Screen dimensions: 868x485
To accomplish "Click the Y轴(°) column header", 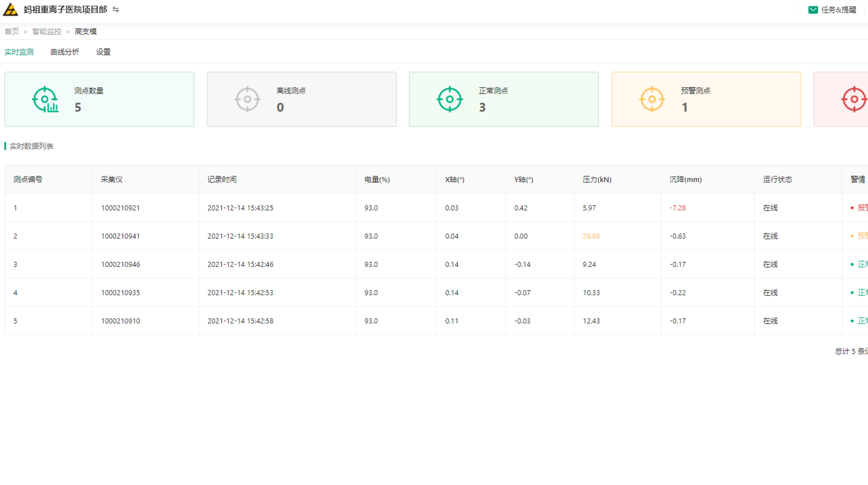I will point(524,179).
